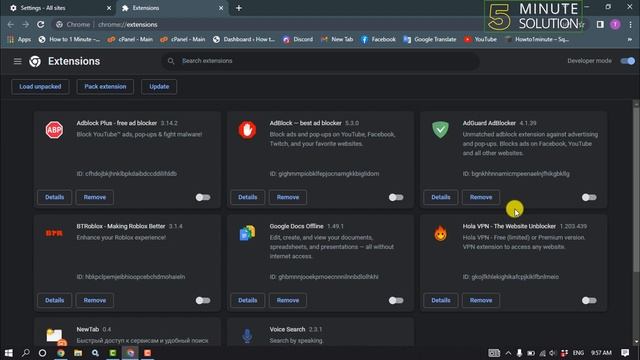This screenshot has width=640, height=360.
Task: Open the Chrome three-dot menu
Action: 631,24
